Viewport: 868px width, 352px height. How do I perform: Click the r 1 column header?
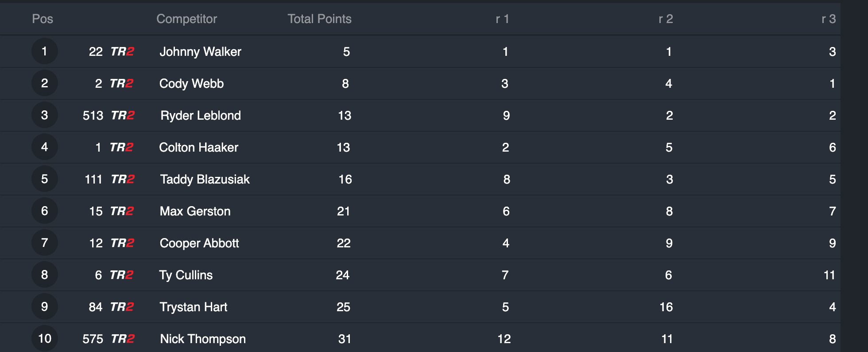click(x=502, y=19)
